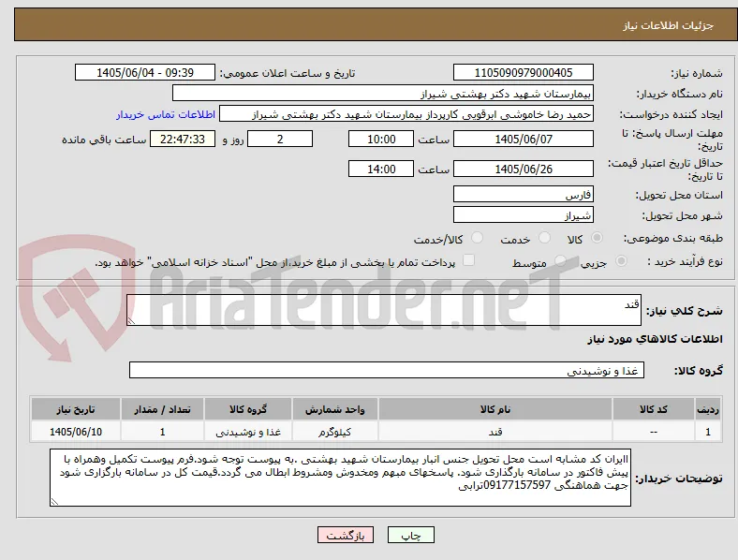The width and height of the screenshot is (738, 560).
Task: Select the خدمت radio button
Action: [544, 238]
